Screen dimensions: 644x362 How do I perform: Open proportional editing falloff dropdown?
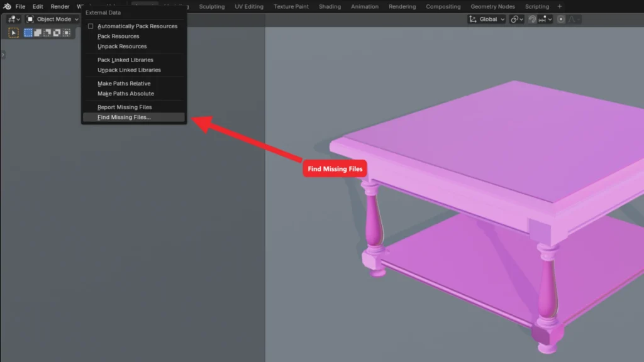click(x=574, y=19)
